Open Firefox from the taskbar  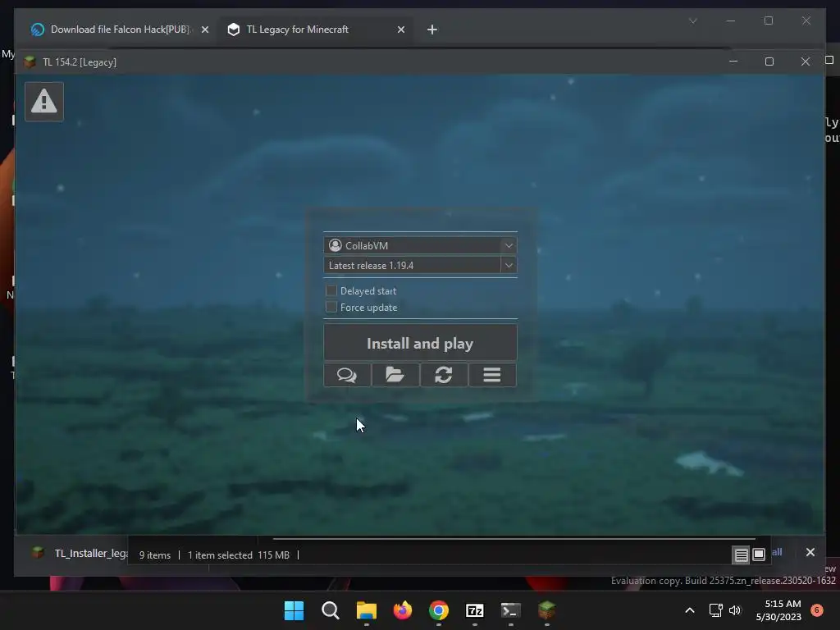click(402, 610)
